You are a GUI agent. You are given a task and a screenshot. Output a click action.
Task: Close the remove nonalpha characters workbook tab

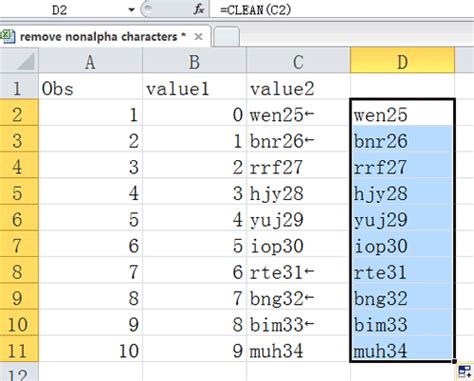point(198,36)
